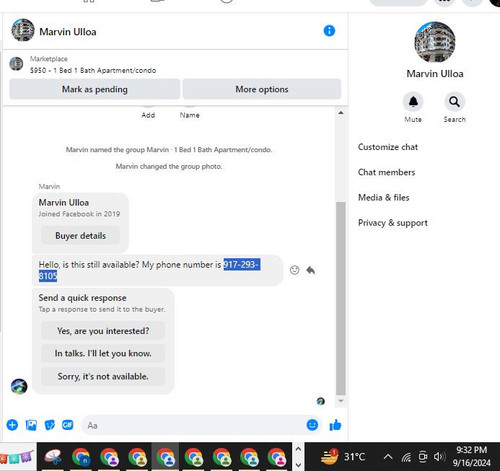Click the Mark as pending button
500x471 pixels.
point(95,89)
